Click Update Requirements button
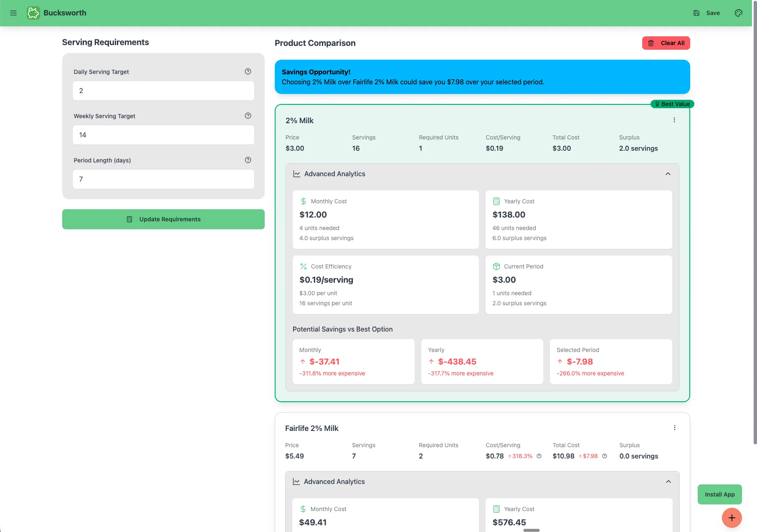 (163, 219)
